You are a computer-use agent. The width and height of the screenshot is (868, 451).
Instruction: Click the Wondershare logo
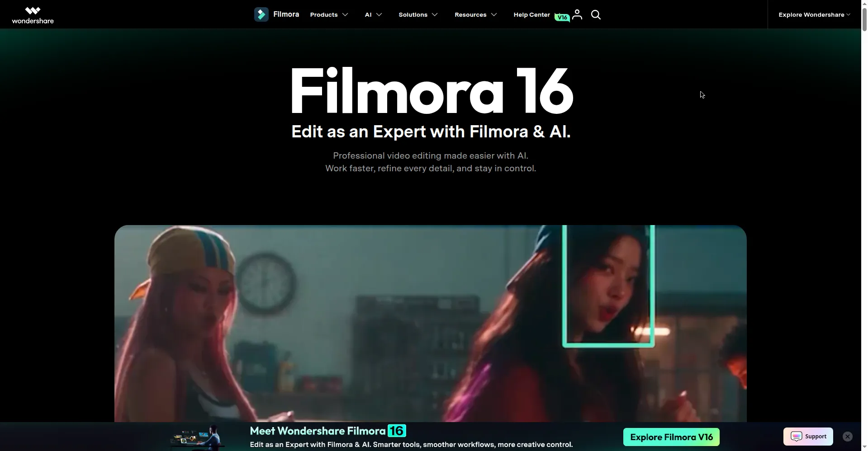click(x=33, y=15)
